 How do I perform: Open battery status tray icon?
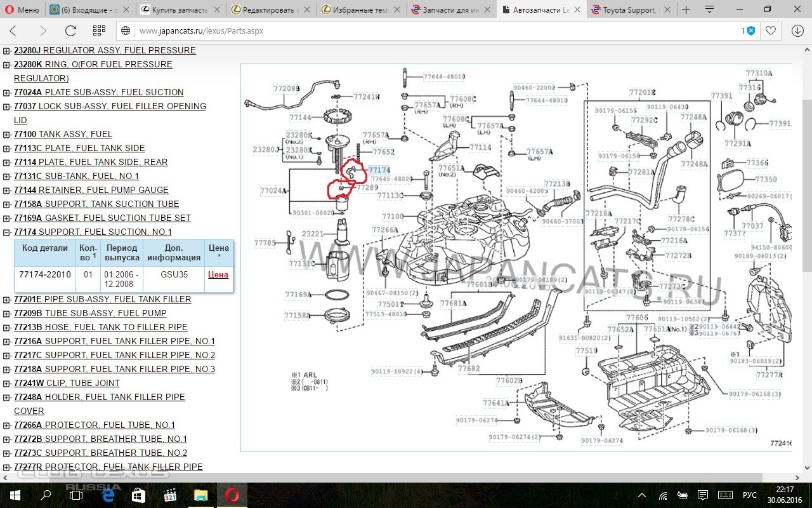pyautogui.click(x=683, y=495)
